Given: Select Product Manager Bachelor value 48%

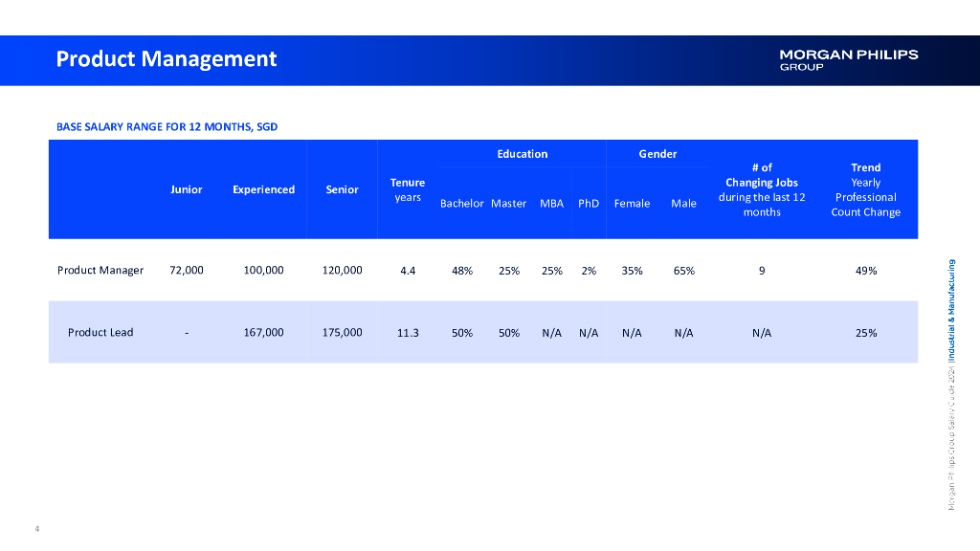Looking at the screenshot, I should pyautogui.click(x=462, y=271).
